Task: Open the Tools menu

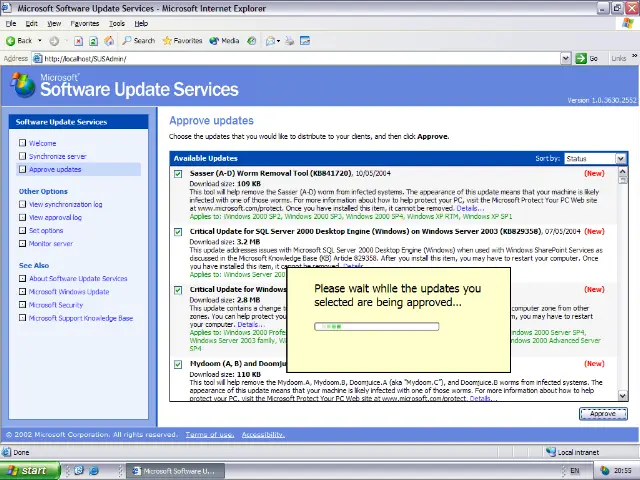Action: click(117, 24)
